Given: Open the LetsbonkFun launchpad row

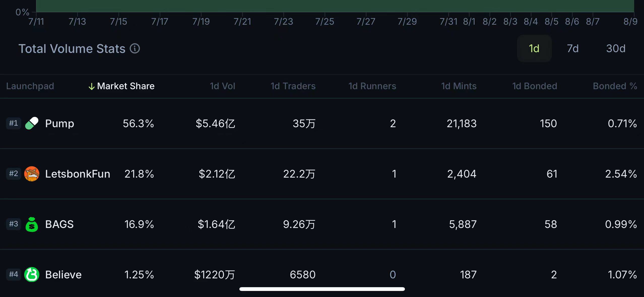Looking at the screenshot, I should 322,174.
